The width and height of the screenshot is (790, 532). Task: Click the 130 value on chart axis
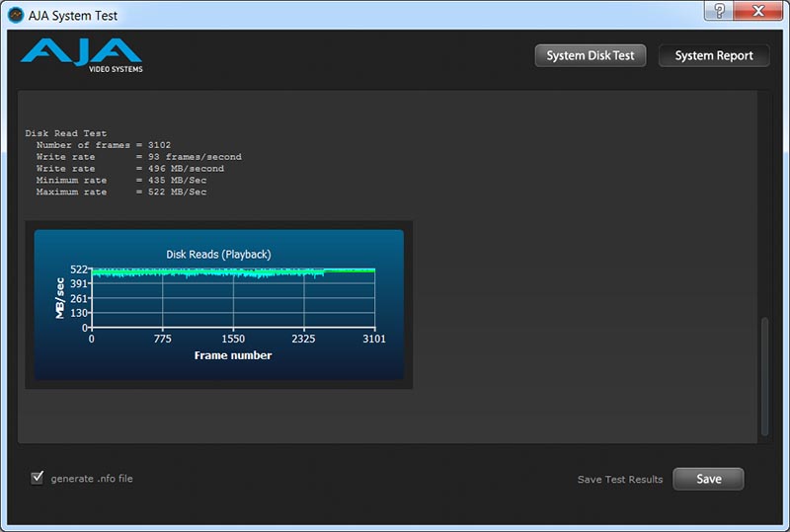[79, 313]
